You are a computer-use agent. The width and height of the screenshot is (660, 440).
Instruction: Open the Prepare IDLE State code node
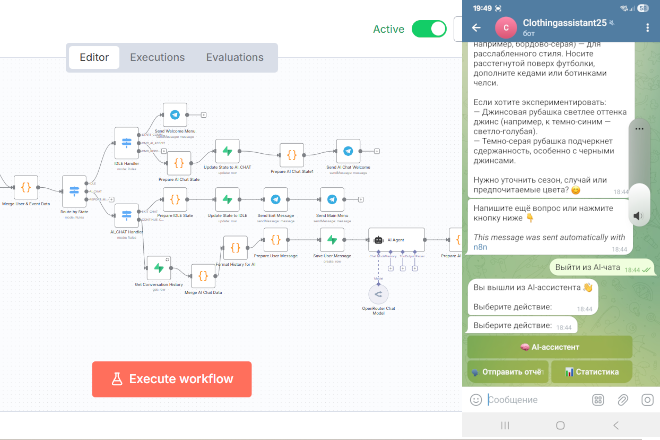[x=175, y=199]
